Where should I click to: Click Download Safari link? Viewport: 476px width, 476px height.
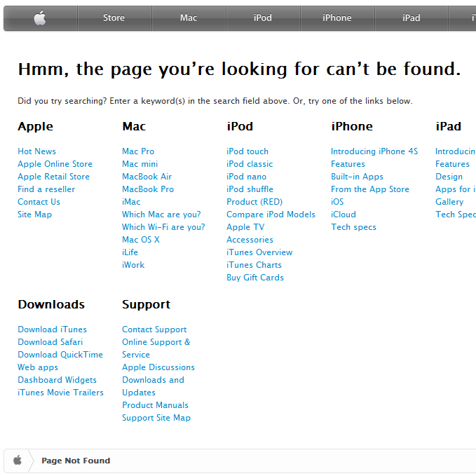(x=50, y=342)
